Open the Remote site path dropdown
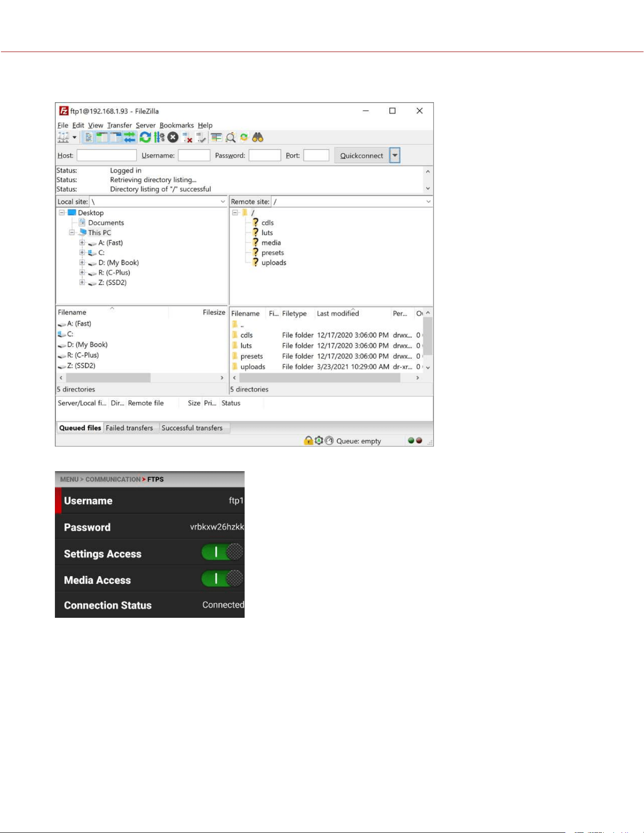This screenshot has height=833, width=644. pos(428,202)
